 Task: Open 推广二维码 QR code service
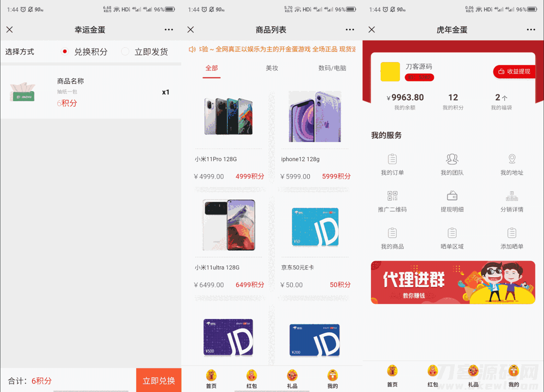pyautogui.click(x=392, y=202)
